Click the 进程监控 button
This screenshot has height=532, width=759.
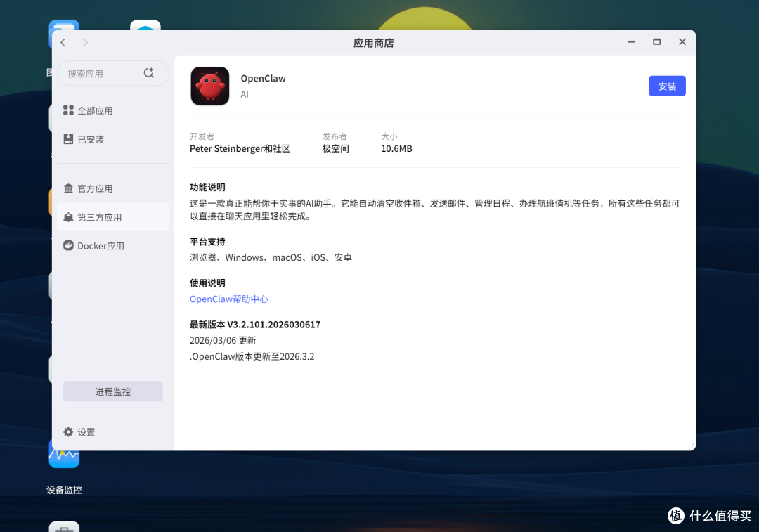[x=112, y=391]
